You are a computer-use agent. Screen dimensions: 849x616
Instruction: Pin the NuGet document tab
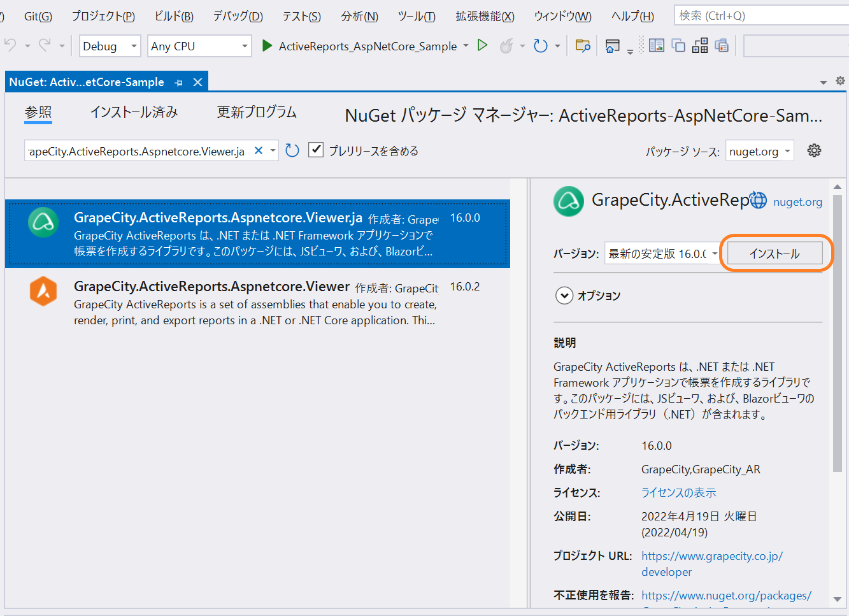[179, 83]
